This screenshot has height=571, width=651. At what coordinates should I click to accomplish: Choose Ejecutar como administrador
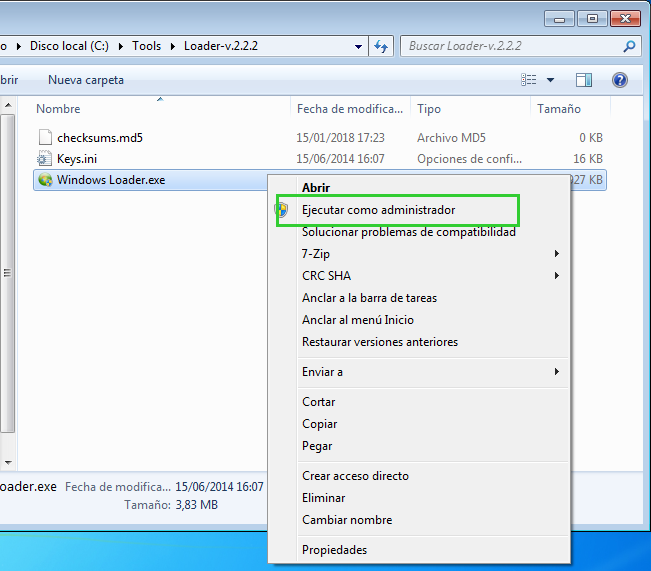point(378,210)
